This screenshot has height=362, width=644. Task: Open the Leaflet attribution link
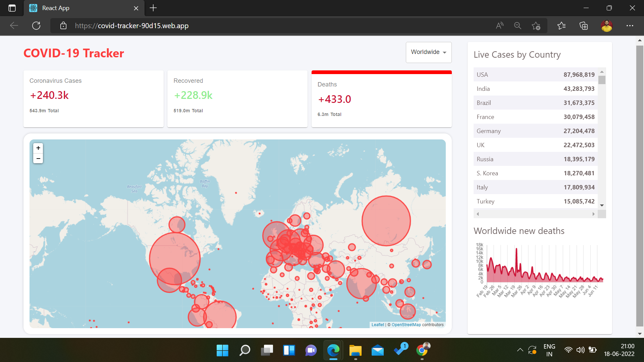click(378, 325)
